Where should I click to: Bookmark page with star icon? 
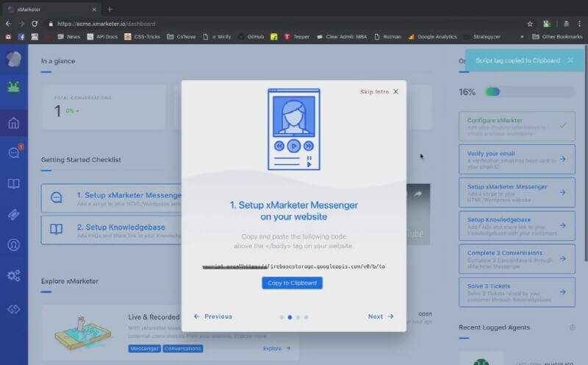point(530,24)
